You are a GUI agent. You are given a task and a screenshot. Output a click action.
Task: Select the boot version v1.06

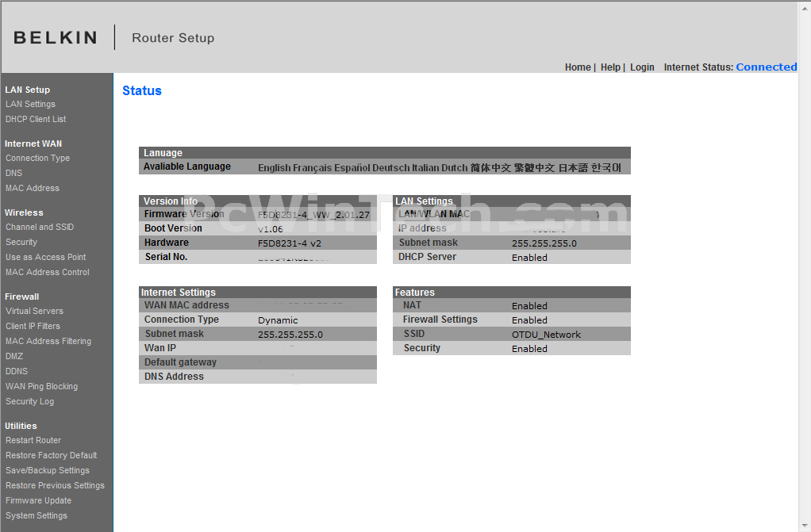[271, 229]
